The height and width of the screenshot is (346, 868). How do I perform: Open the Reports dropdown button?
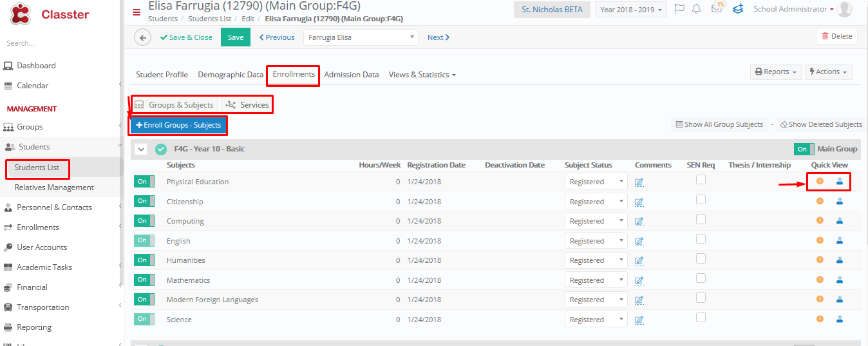click(x=776, y=72)
